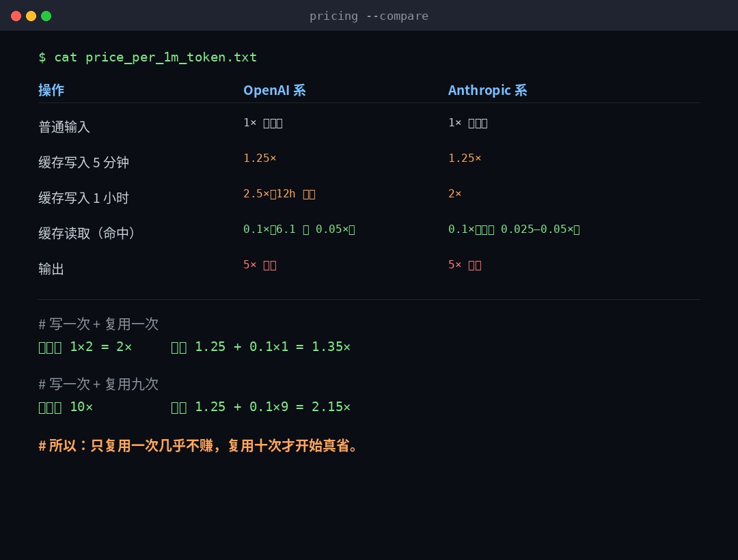Viewport: 738px width, 560px height.
Task: Click the formula "1.25 + 0.1×1 = 1.35×"
Action: (x=273, y=347)
